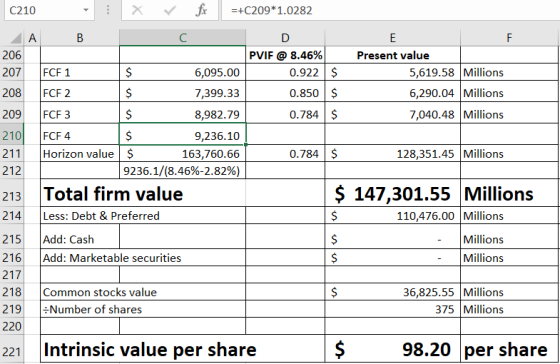The image size is (560, 364).
Task: Select row 220 header
Action: pos(12,326)
